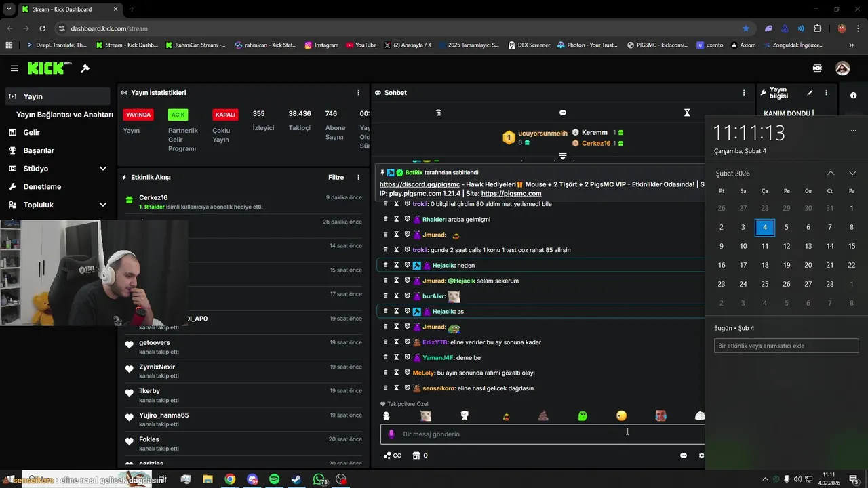The image size is (868, 488).
Task: Open Yayın Bağlantısı ve Anahtarı
Action: pyautogui.click(x=64, y=115)
